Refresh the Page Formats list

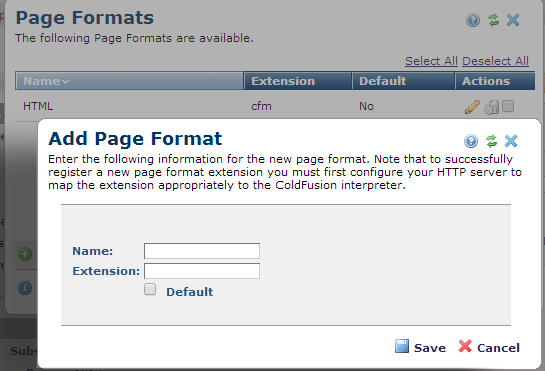pyautogui.click(x=493, y=20)
